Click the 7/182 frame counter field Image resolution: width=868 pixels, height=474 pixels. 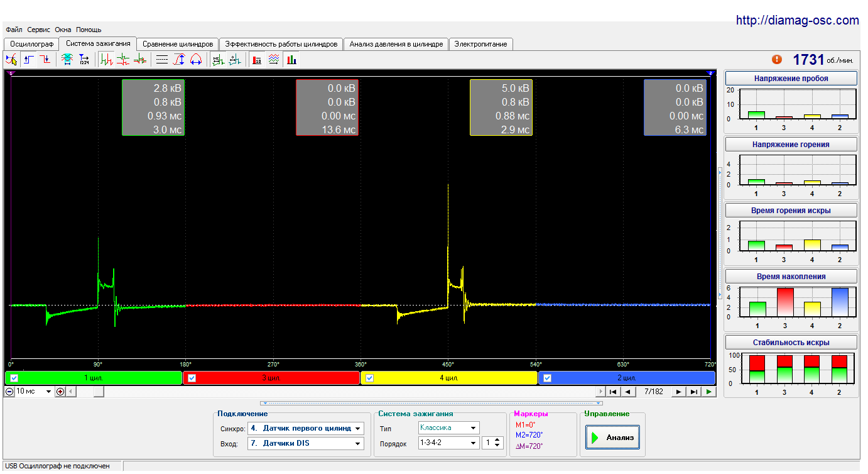click(653, 391)
